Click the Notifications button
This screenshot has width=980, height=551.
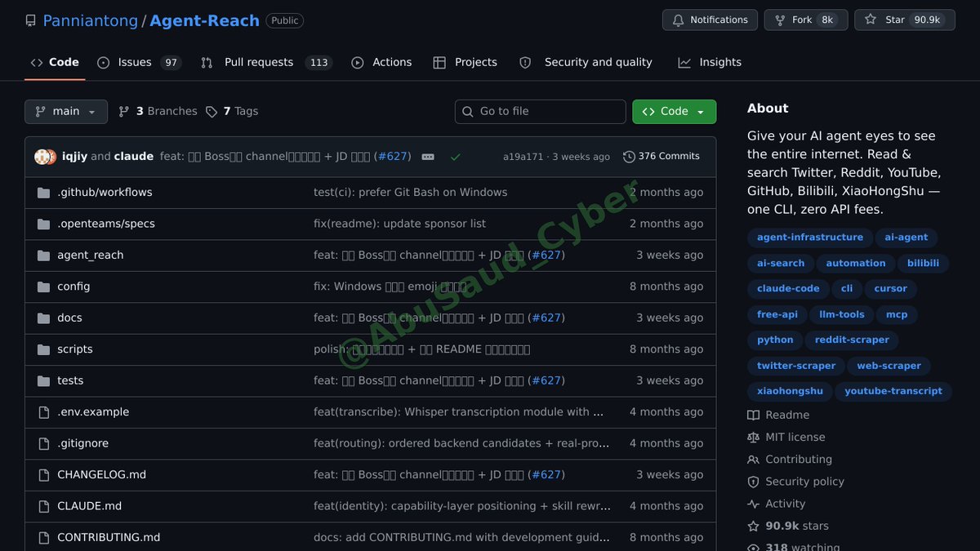point(710,20)
